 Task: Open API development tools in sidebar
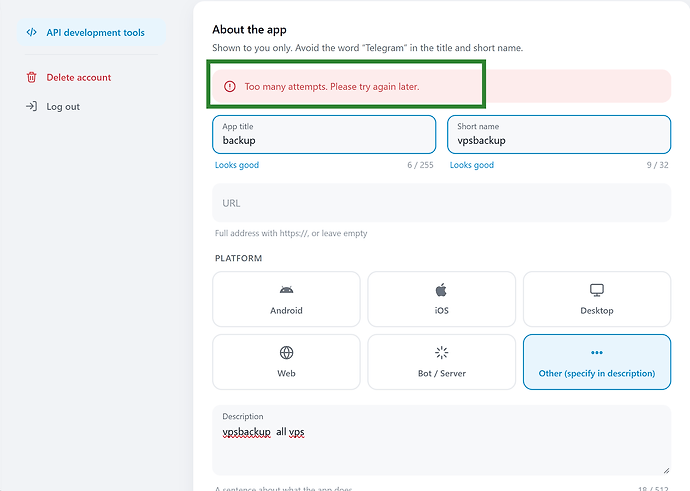click(x=92, y=33)
